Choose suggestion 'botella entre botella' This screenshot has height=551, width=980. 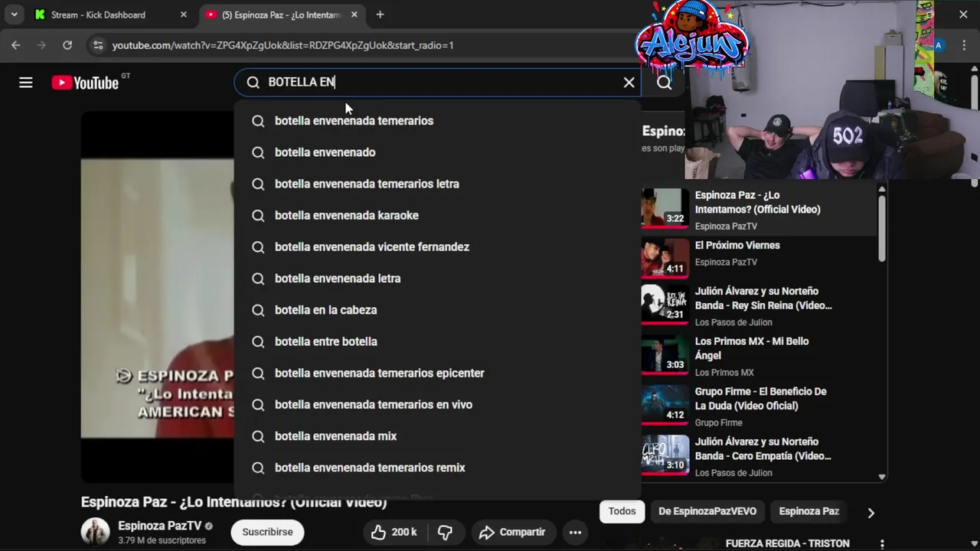point(436,341)
